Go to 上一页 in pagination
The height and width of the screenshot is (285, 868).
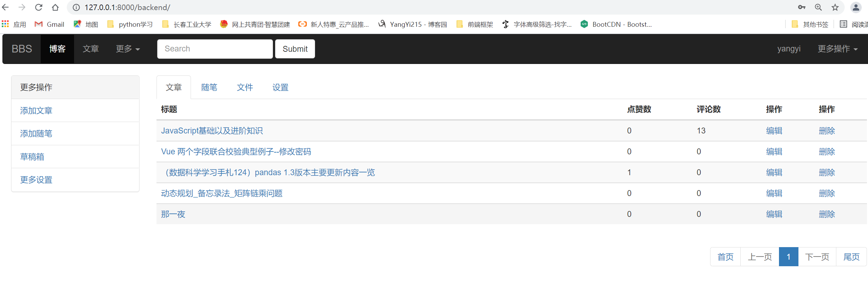[760, 257]
